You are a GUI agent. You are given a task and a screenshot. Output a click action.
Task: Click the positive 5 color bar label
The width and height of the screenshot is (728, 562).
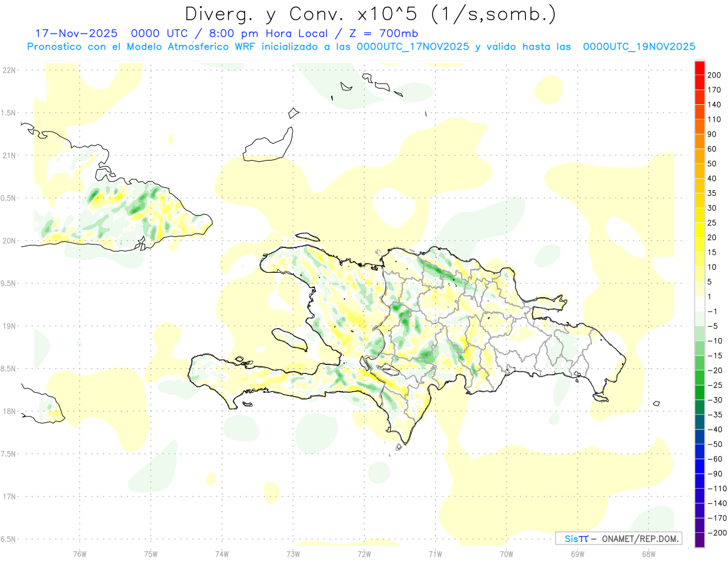(710, 282)
